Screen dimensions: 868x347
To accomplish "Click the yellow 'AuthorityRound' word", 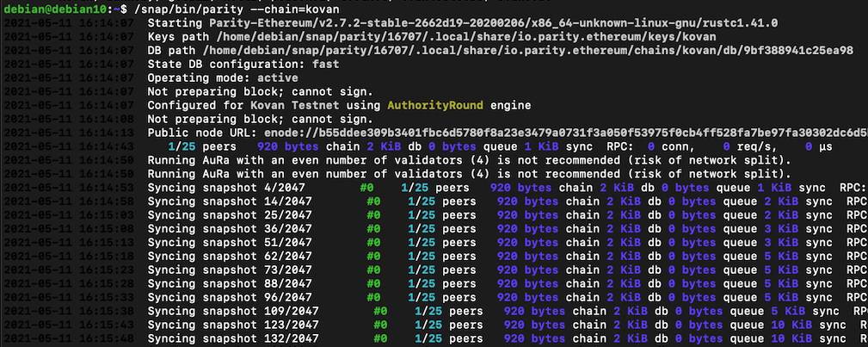I will (435, 105).
